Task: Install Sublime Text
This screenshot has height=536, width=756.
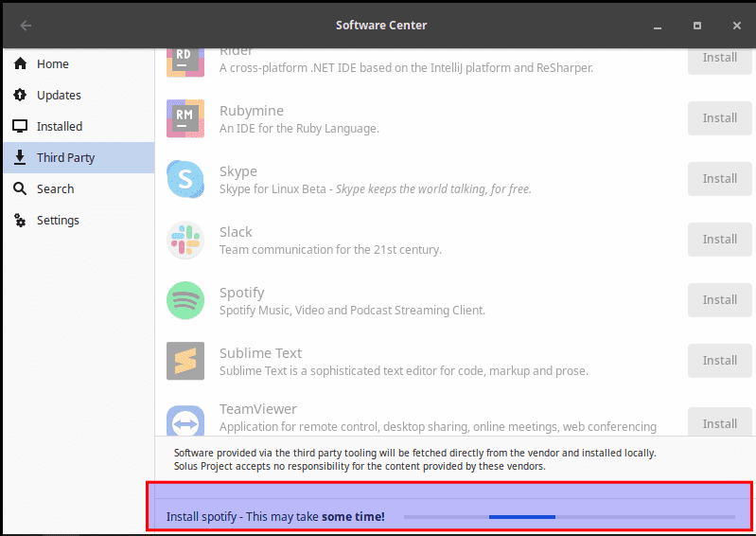Action: click(x=720, y=361)
